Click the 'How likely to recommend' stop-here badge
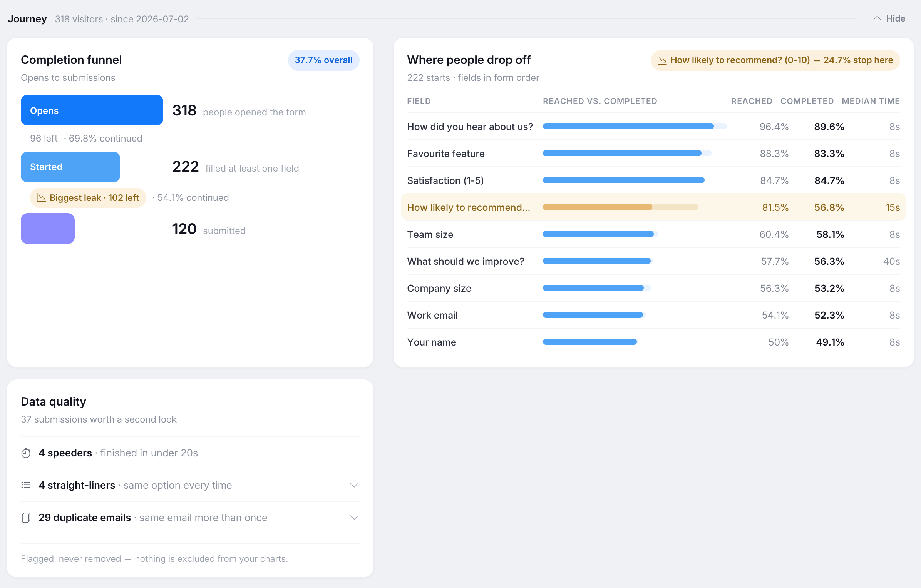Screen dimensions: 921x588 tap(775, 60)
